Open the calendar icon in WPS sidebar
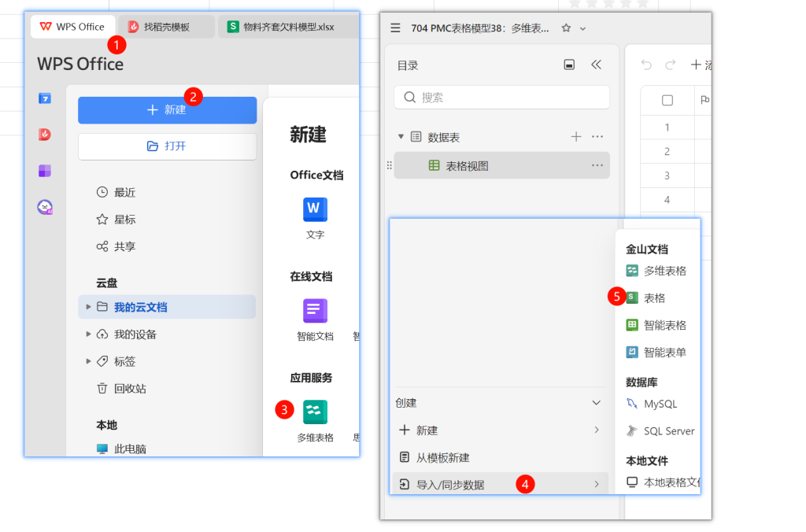806x532 pixels. 45,98
